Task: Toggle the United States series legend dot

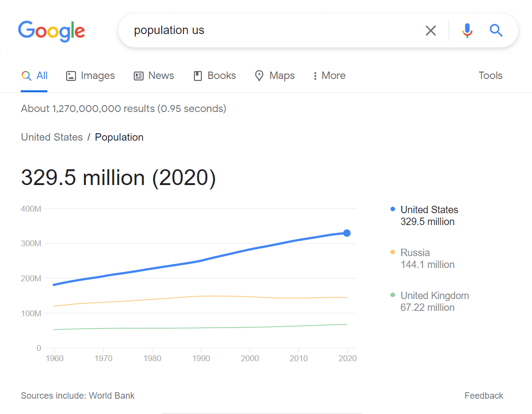Action: tap(393, 209)
